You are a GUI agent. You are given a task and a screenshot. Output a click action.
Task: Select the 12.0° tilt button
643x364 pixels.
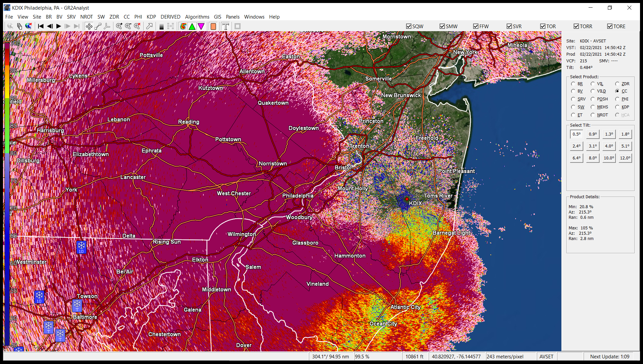[x=625, y=158]
